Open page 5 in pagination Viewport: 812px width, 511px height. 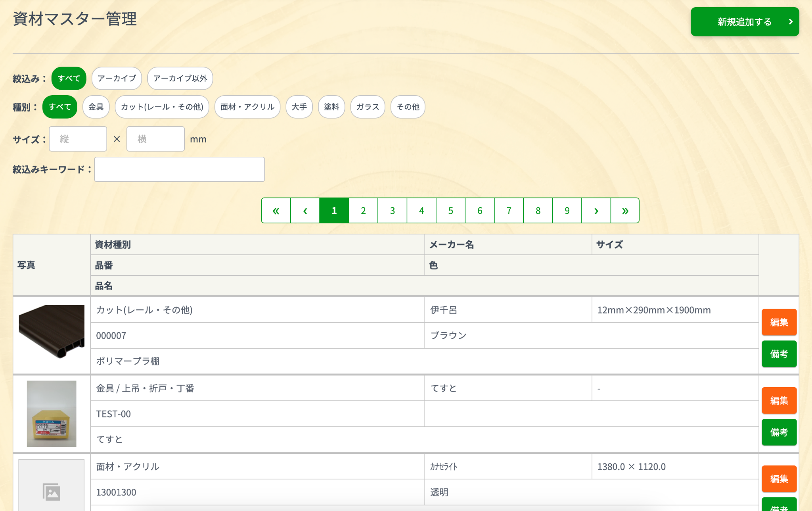click(x=451, y=211)
